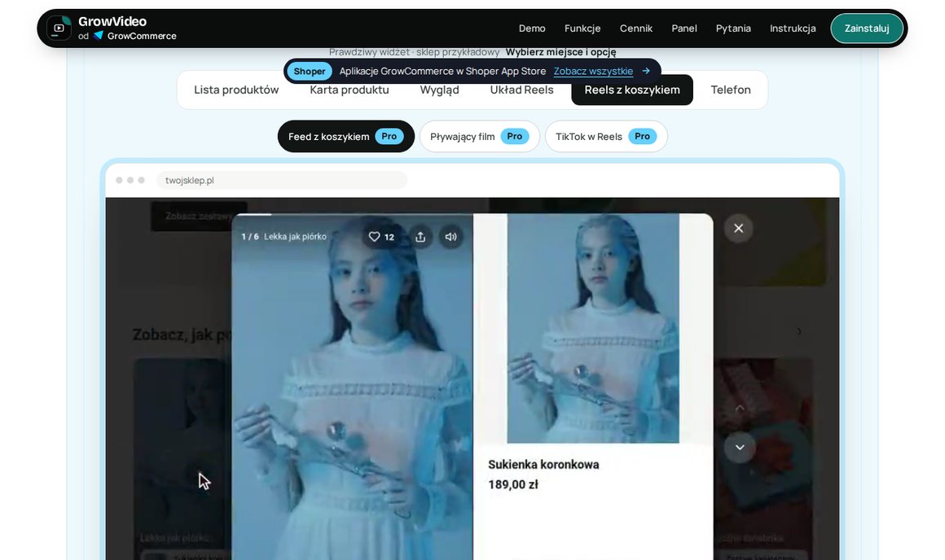Switch to the Telefon tab
Screen dimensions: 945x560
coord(731,90)
